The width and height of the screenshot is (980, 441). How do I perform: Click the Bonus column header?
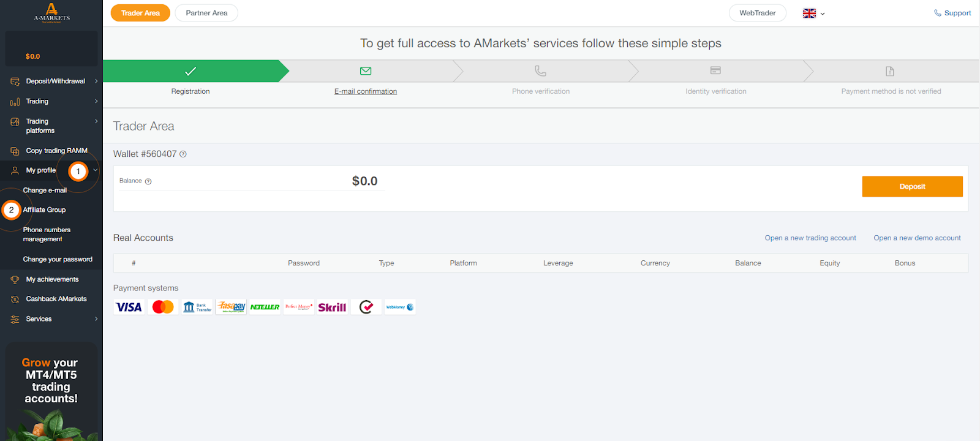coord(905,263)
